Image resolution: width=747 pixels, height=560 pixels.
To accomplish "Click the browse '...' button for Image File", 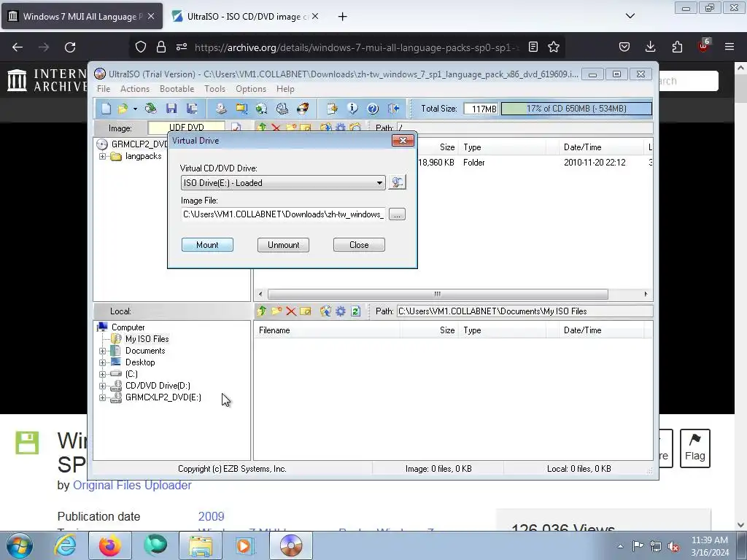I will point(397,214).
